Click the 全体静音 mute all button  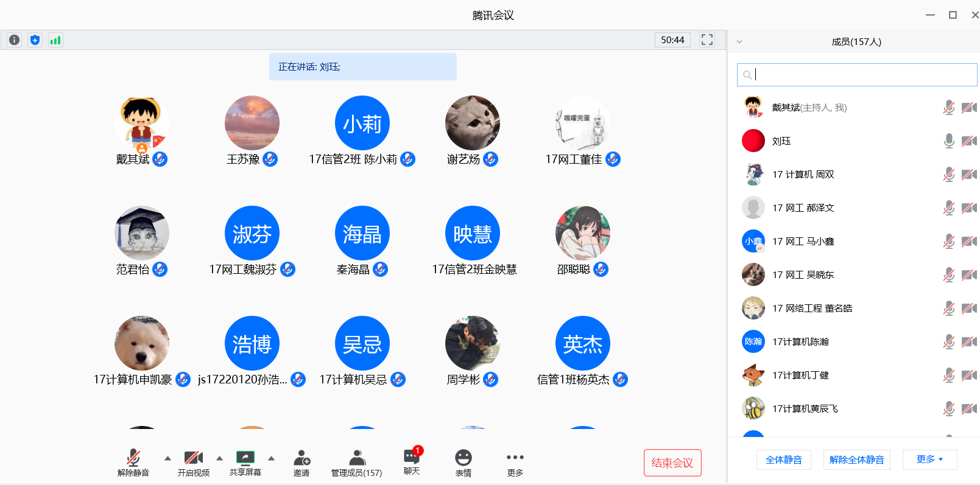783,459
